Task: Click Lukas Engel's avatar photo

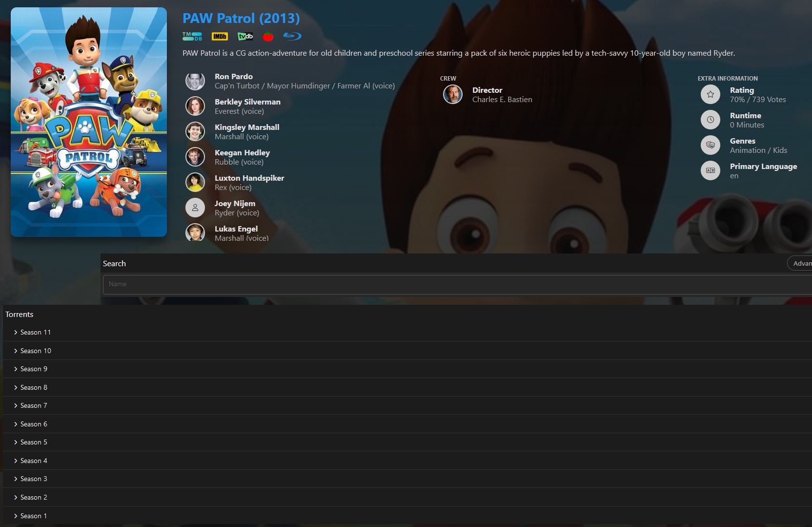Action: pos(195,232)
